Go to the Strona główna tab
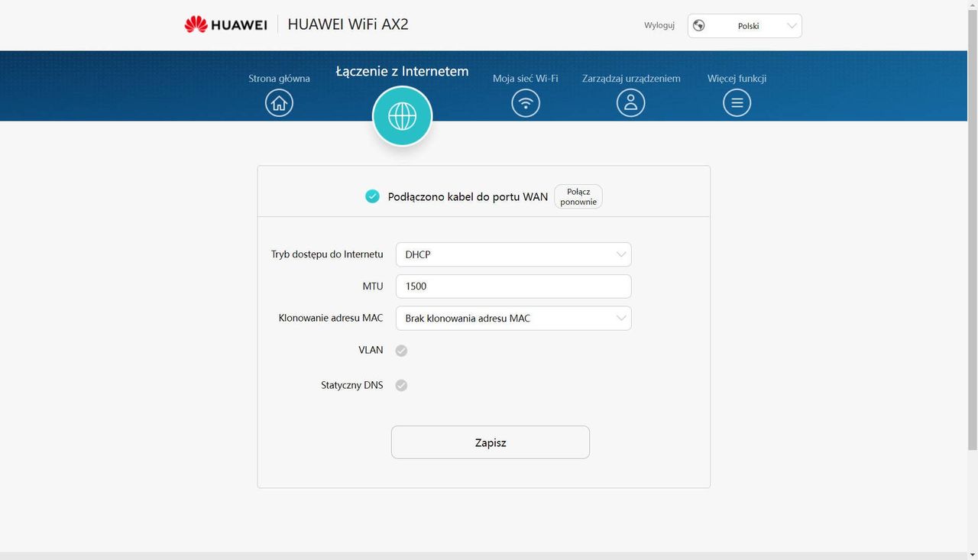 click(279, 78)
